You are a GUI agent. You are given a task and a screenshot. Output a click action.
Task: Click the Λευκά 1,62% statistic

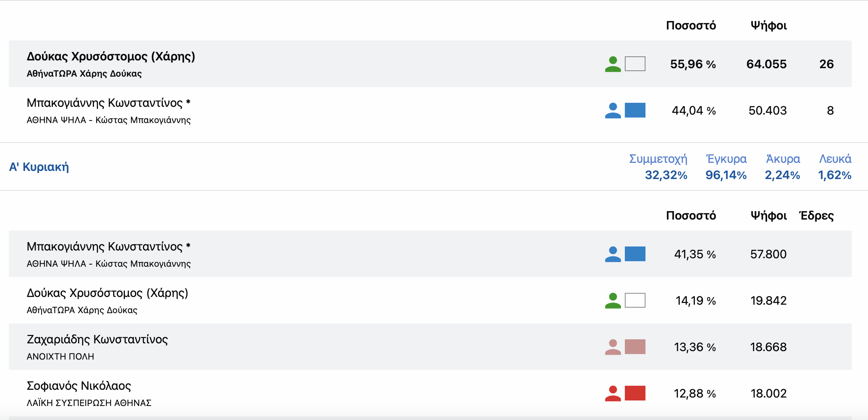point(835,167)
